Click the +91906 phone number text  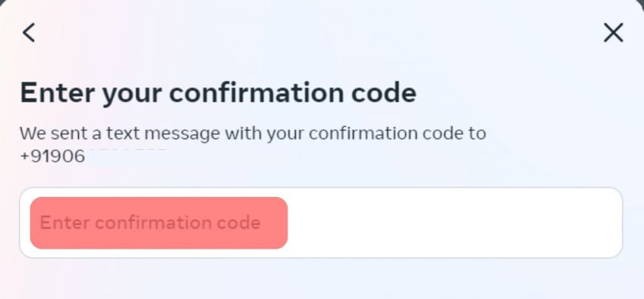tap(52, 156)
